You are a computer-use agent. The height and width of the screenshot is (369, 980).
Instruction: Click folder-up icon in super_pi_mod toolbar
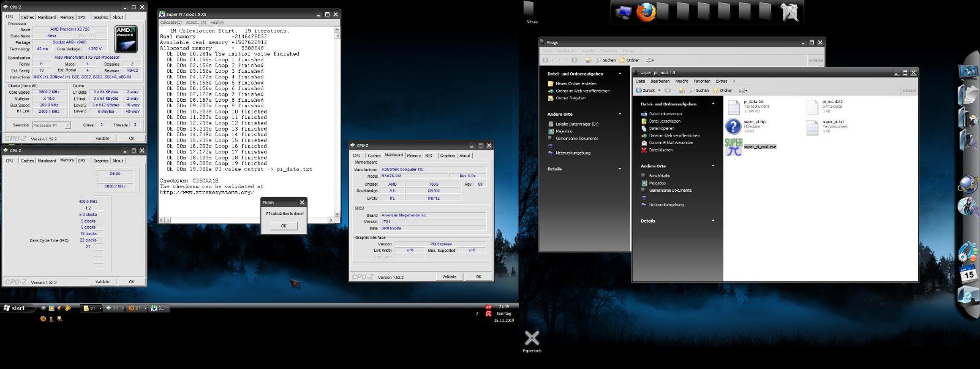pos(681,90)
